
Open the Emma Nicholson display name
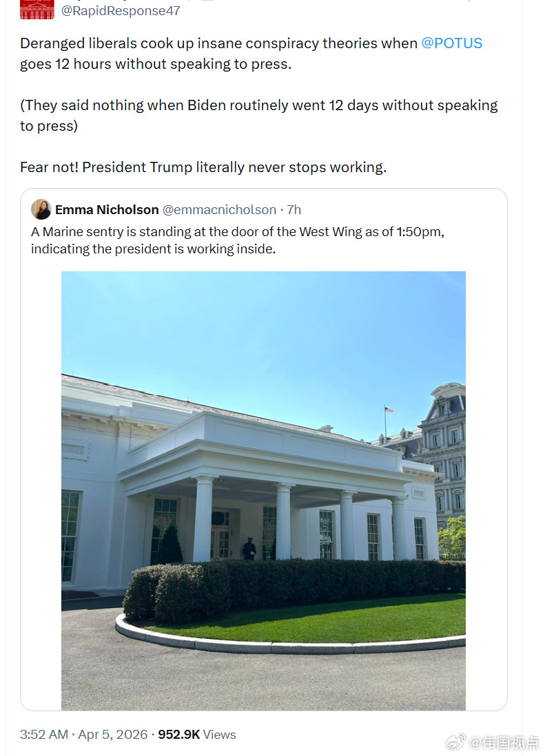coord(107,210)
